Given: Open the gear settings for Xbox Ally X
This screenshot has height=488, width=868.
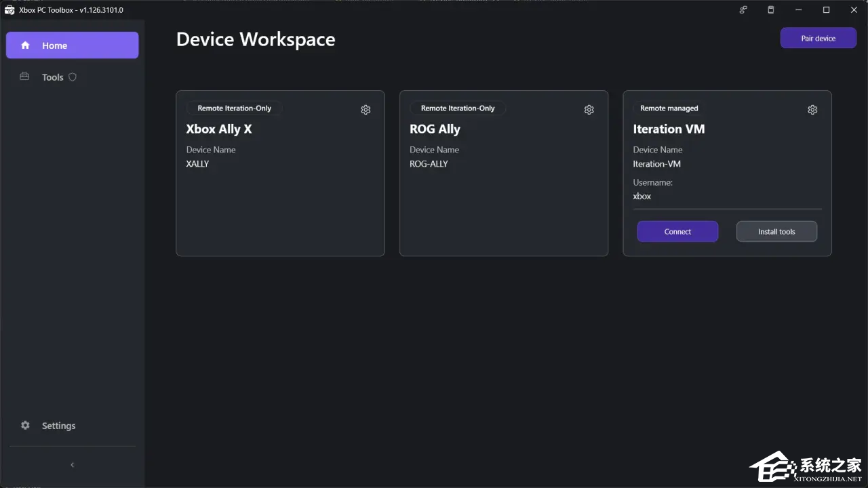Looking at the screenshot, I should pyautogui.click(x=366, y=110).
